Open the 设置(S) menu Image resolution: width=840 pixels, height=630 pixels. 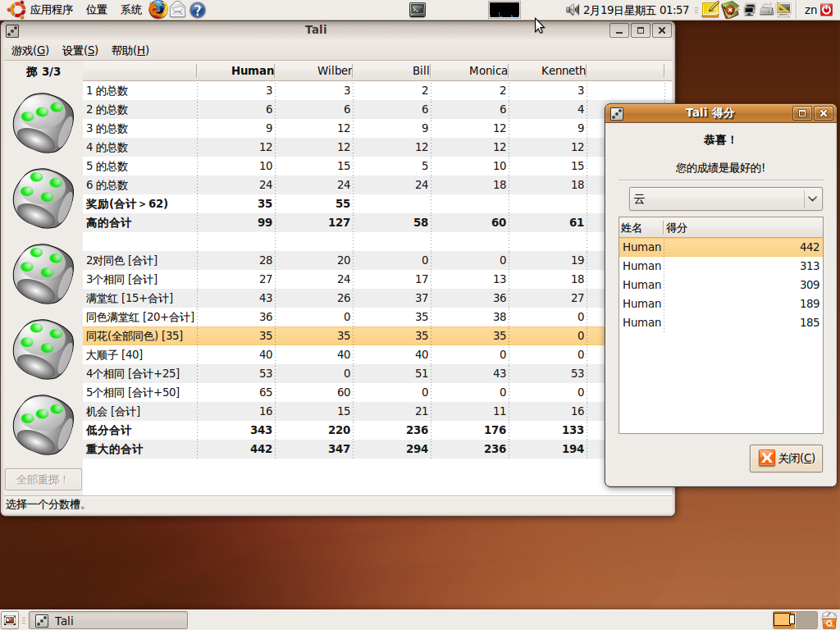click(80, 50)
